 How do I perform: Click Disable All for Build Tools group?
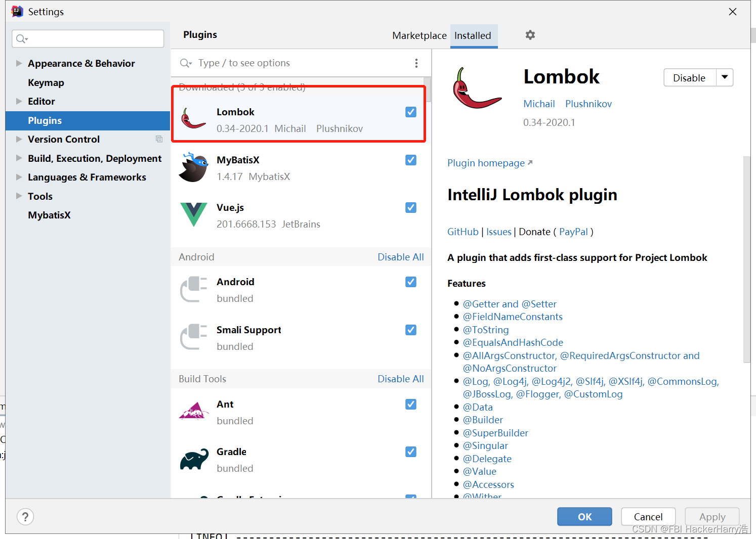click(x=401, y=379)
